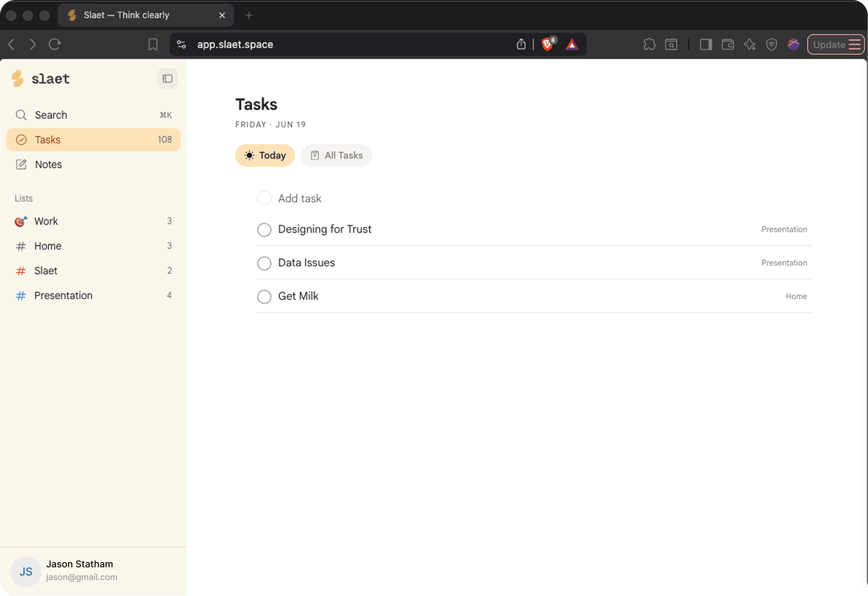The image size is (868, 596).
Task: Open Search in the sidebar
Action: tap(93, 115)
